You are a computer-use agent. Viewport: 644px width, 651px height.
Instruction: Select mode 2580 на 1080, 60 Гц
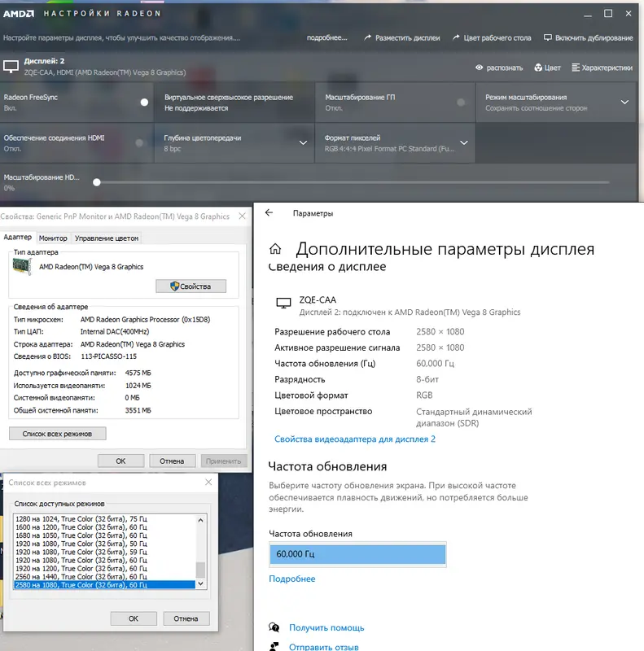coord(105,585)
